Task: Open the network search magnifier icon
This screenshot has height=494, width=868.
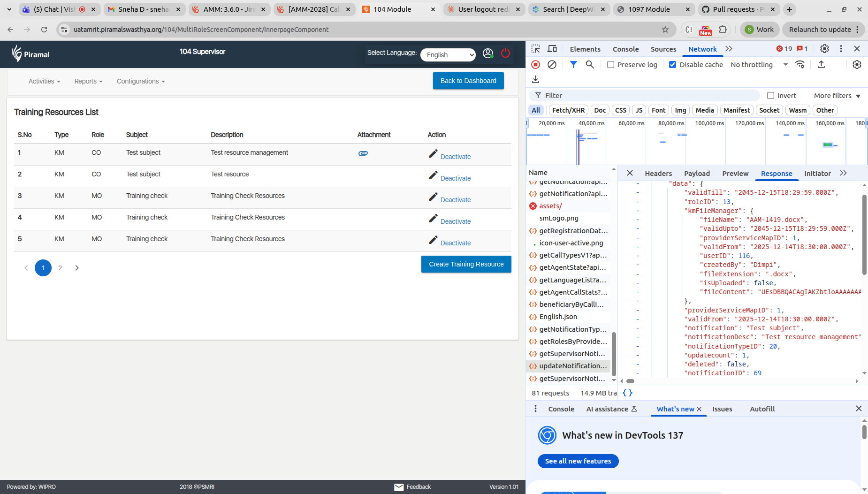Action: coord(590,65)
